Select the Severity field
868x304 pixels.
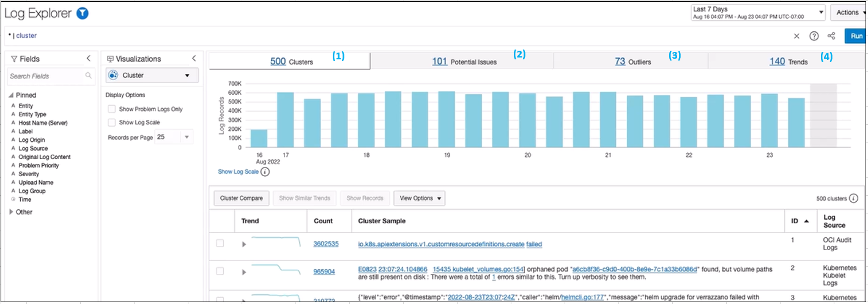(x=30, y=174)
